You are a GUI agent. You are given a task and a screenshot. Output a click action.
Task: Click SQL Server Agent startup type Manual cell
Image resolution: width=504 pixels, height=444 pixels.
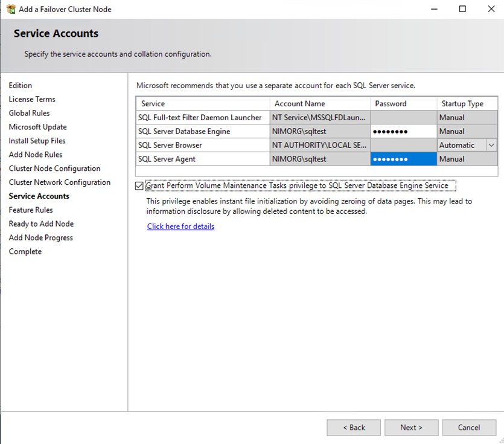467,159
